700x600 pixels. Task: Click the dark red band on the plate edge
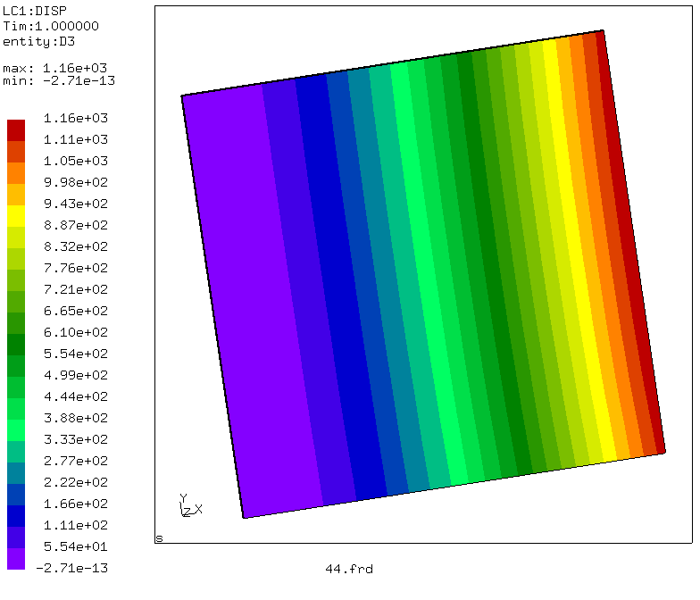pyautogui.click(x=630, y=241)
